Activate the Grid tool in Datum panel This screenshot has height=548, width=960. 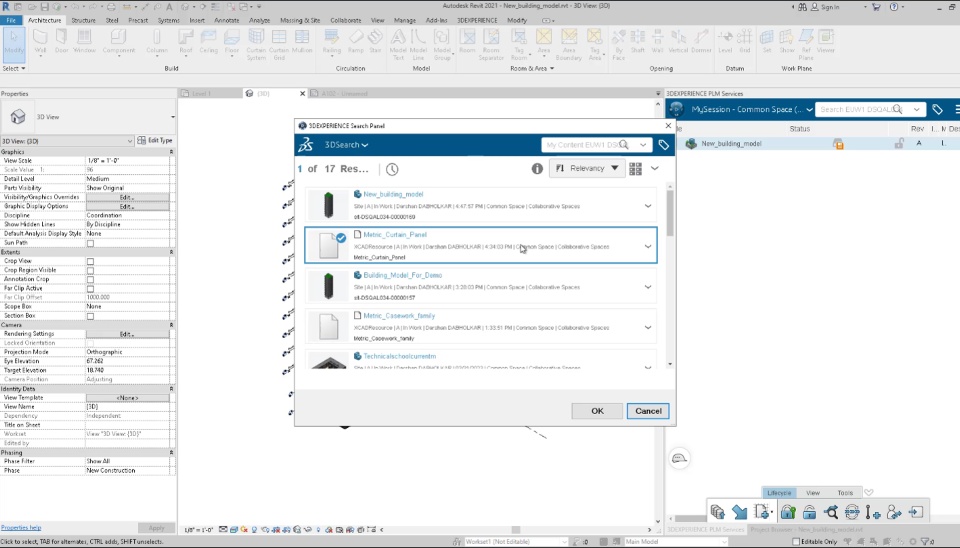tap(744, 42)
